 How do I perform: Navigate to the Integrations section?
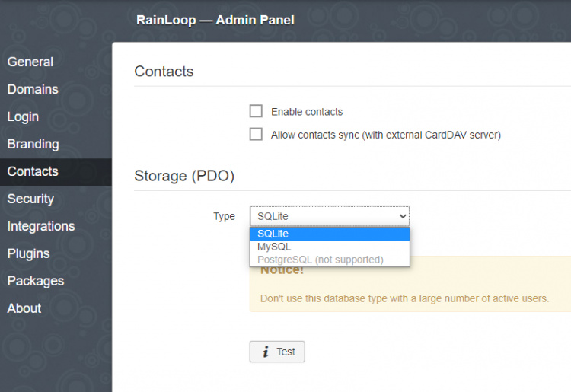(41, 226)
